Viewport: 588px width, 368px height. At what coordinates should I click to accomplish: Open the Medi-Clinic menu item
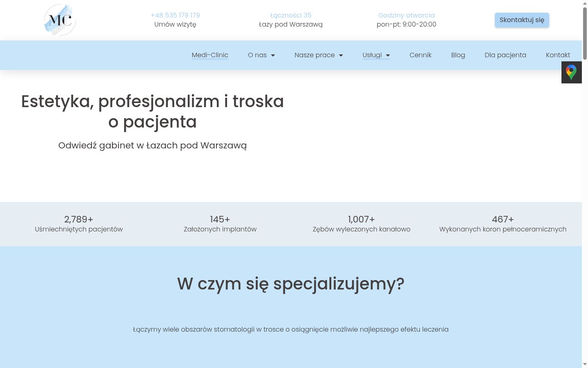tap(210, 55)
